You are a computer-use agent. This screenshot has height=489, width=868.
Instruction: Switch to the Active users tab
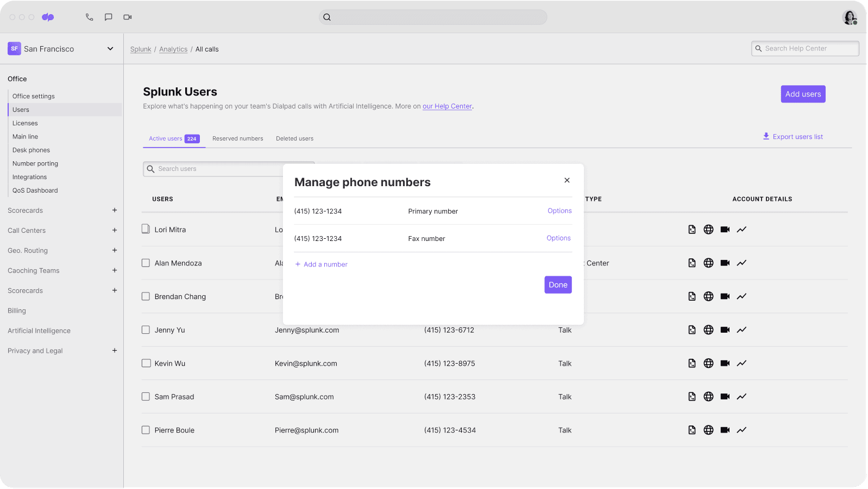pos(174,138)
